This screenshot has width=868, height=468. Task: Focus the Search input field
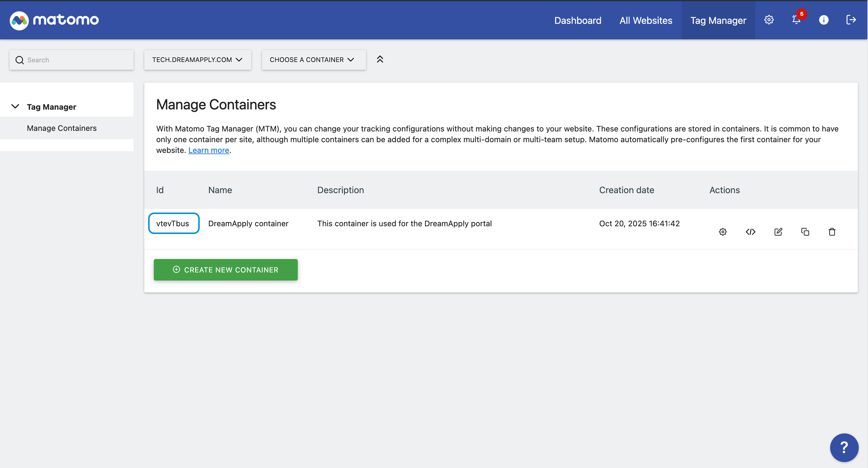72,60
